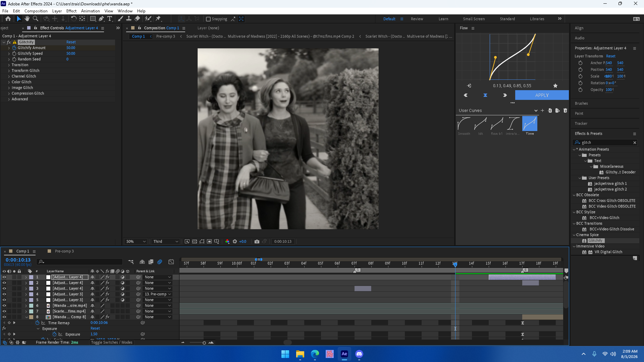Select the Hand tool
This screenshot has height=362, width=644.
[27, 19]
